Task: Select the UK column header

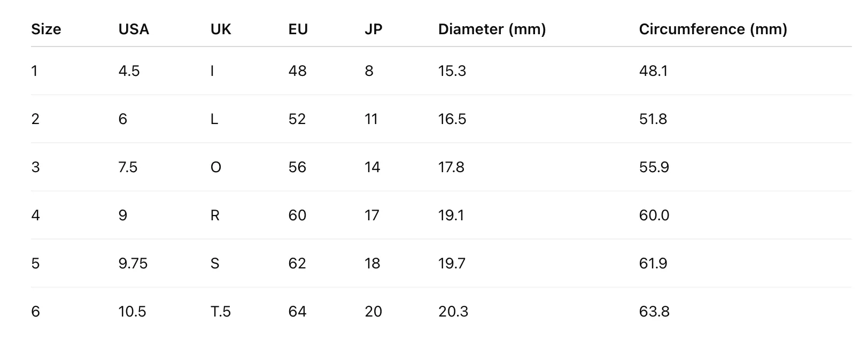Action: point(221,29)
